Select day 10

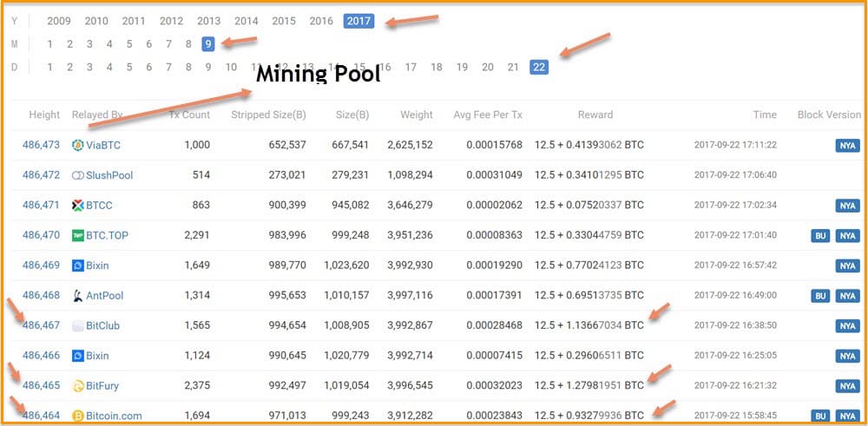(x=231, y=67)
